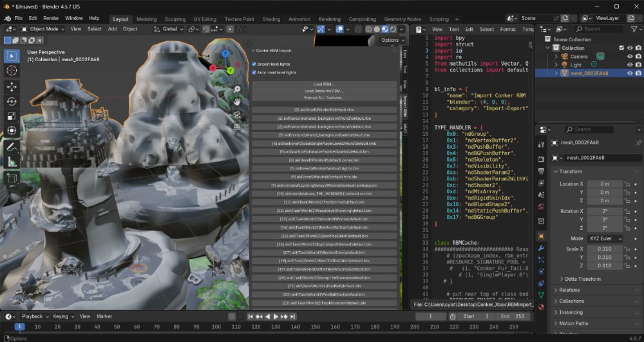Open the Output properties tab
This screenshot has width=644, height=342.
[542, 171]
